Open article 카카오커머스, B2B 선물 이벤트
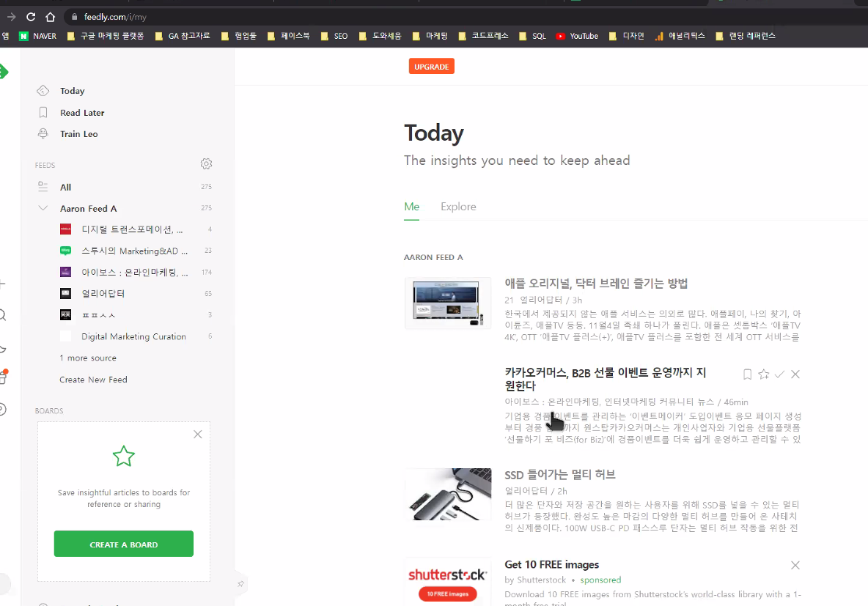The image size is (868, 606). [605, 379]
